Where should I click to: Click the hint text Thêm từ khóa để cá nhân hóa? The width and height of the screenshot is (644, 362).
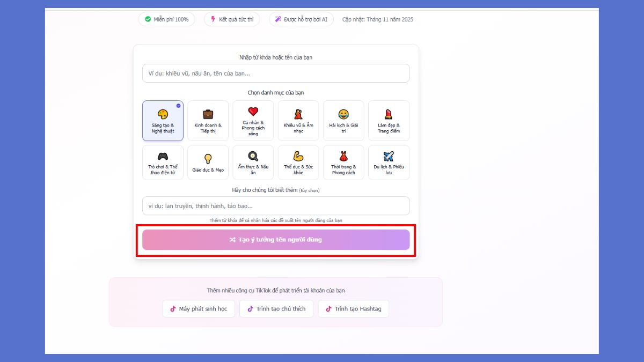click(x=276, y=220)
